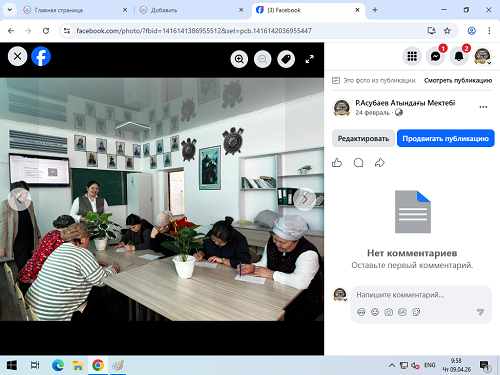Open Windows notification center
The image size is (500, 375).
[x=484, y=366]
